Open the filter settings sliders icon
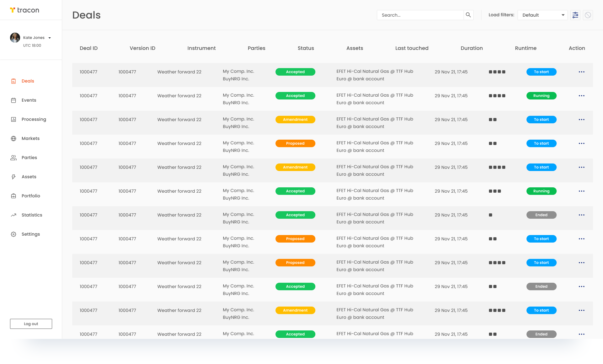 click(x=575, y=15)
